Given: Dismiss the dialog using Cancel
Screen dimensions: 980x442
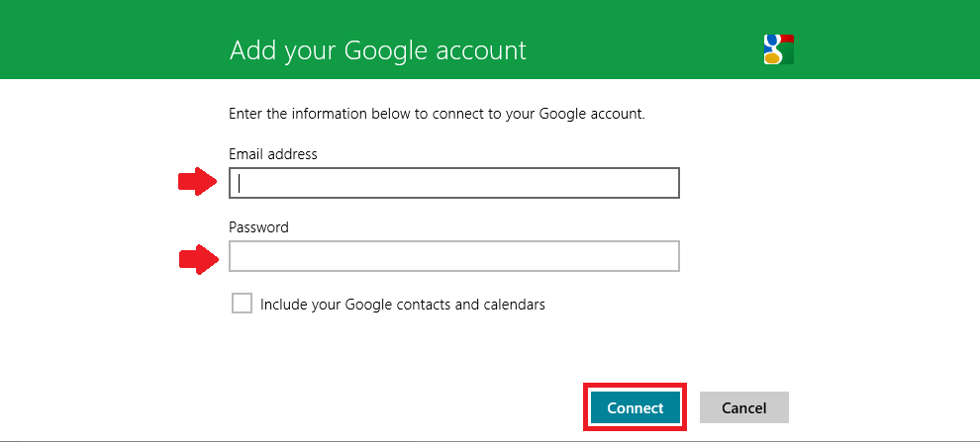Looking at the screenshot, I should [x=743, y=407].
